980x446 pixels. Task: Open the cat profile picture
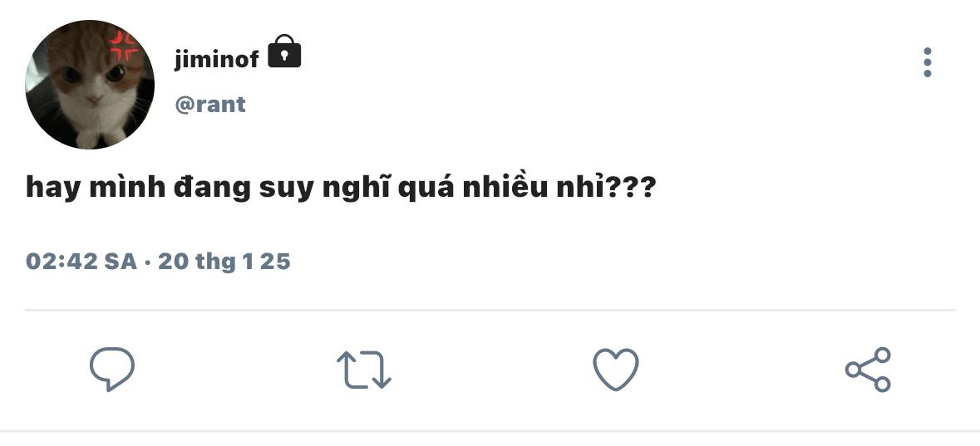pyautogui.click(x=90, y=85)
